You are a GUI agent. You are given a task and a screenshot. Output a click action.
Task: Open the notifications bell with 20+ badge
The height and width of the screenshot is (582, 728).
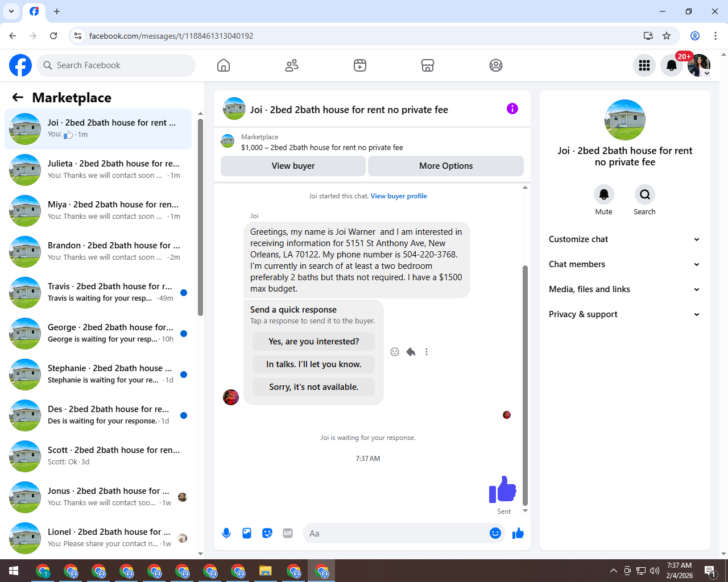tap(672, 65)
